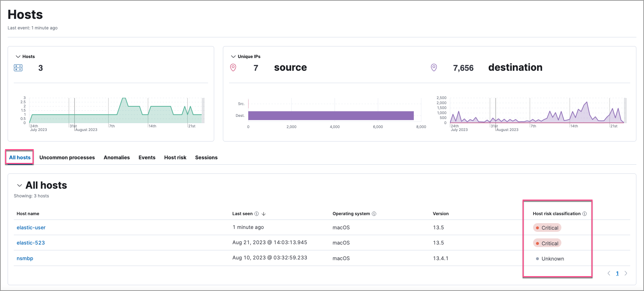This screenshot has width=644, height=291.
Task: Open the nsmbp host details
Action: (25, 258)
